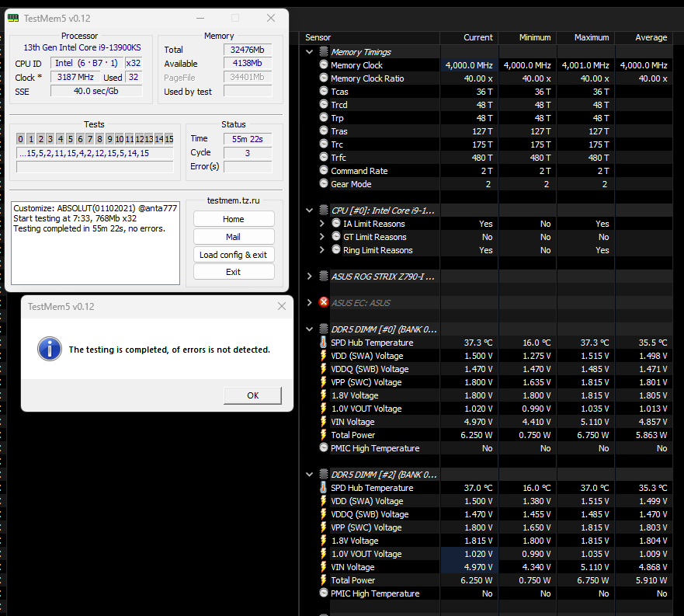Click DIMM #2 1.0V VOUT current value 1.020 V

coord(469,554)
